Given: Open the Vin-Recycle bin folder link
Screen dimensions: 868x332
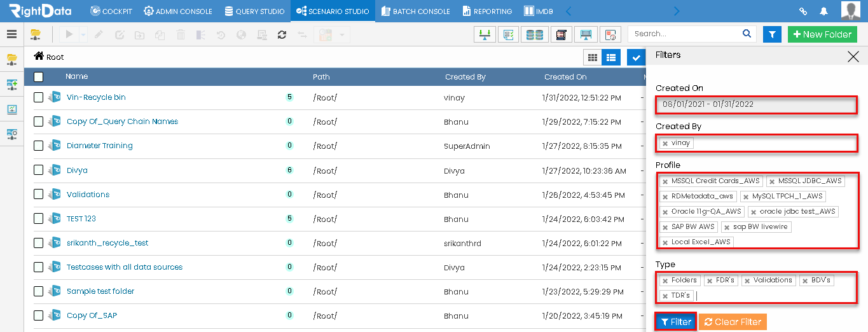Looking at the screenshot, I should coord(96,97).
